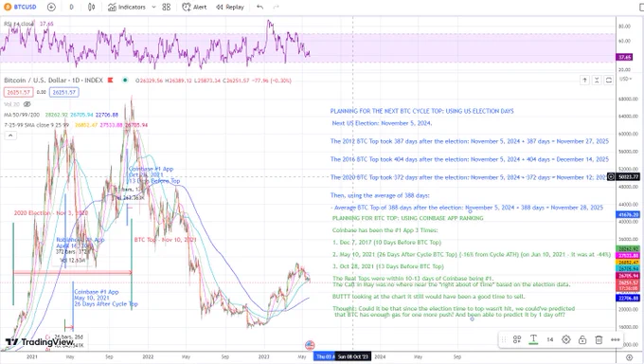Select the 'BTC Top - Nov 10, 2021' red label
This screenshot has width=644, height=364.
click(165, 240)
